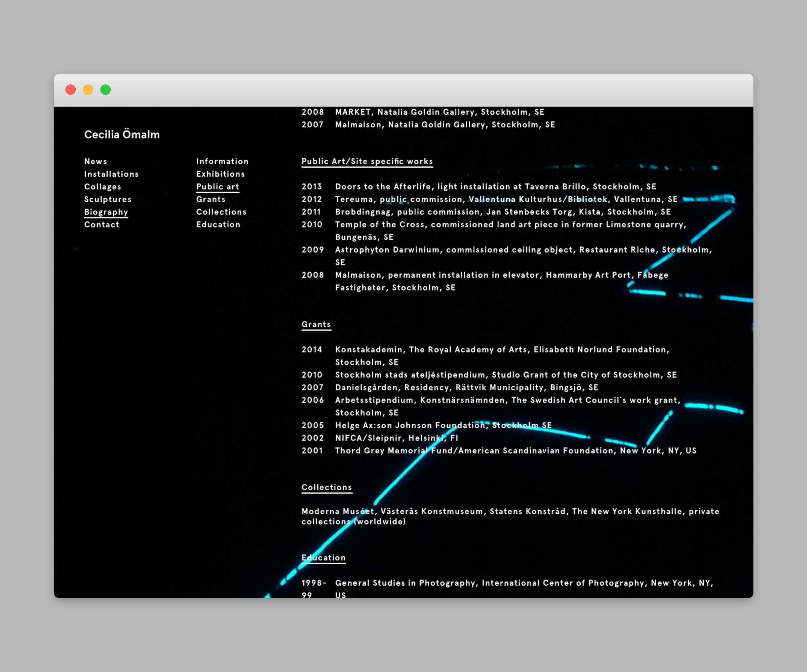The width and height of the screenshot is (807, 672).
Task: Open the Collages page
Action: coord(103,186)
